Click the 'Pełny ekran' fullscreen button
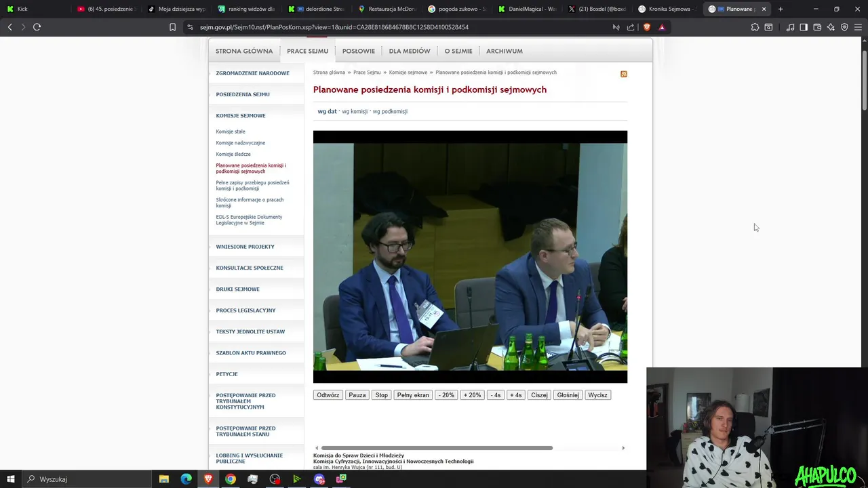 (x=413, y=395)
